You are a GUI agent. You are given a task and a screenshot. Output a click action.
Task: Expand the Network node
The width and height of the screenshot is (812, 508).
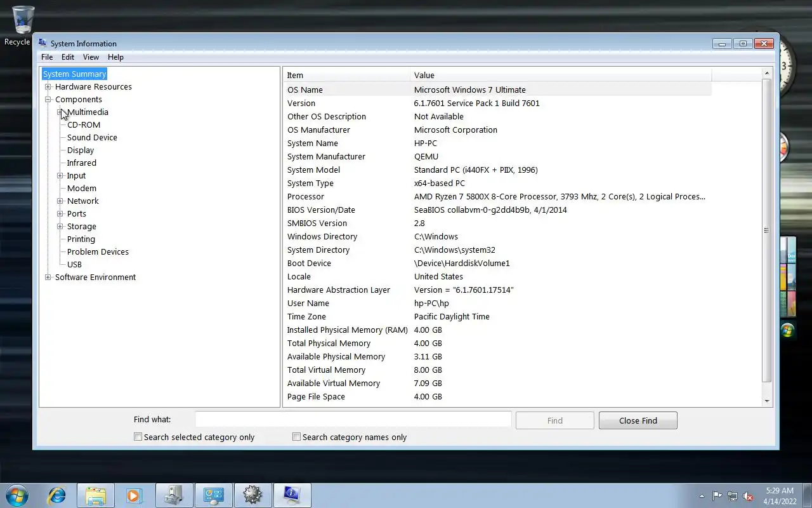(x=60, y=201)
